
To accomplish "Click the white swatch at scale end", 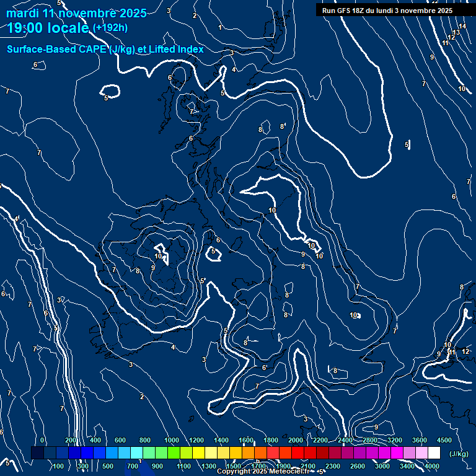I will click(434, 453).
